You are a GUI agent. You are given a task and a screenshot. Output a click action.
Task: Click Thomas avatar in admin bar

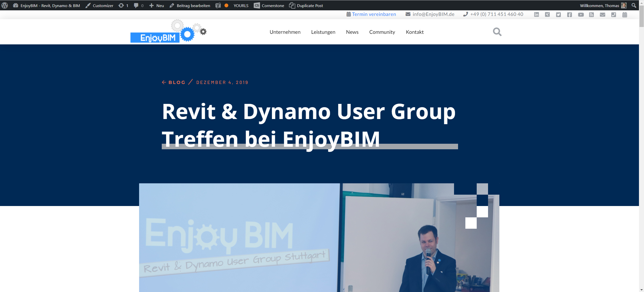click(x=624, y=5)
